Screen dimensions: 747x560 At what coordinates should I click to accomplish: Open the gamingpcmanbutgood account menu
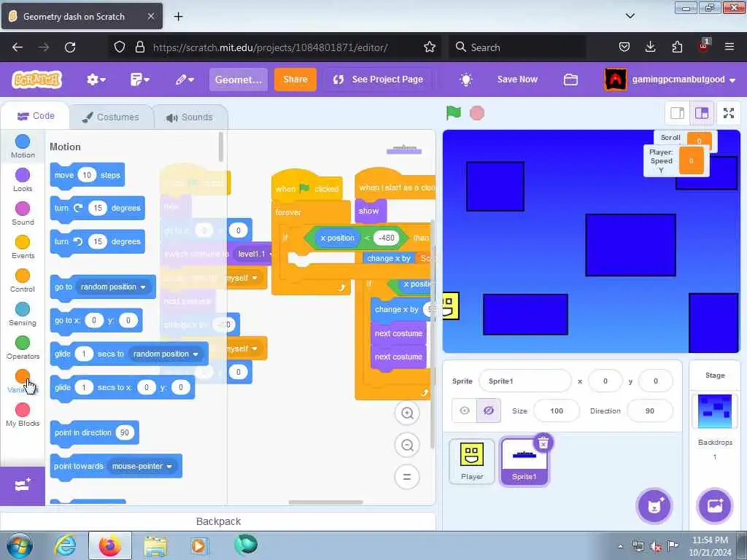671,79
